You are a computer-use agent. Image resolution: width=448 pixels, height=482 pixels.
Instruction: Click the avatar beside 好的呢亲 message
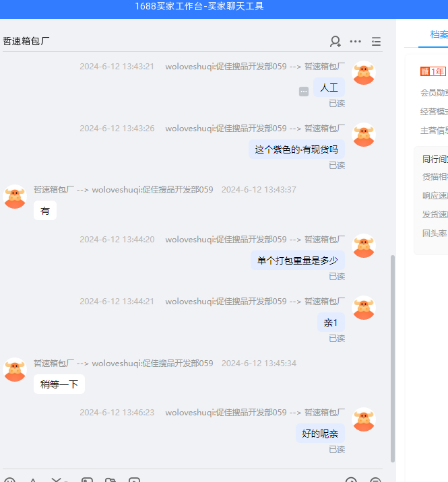364,419
